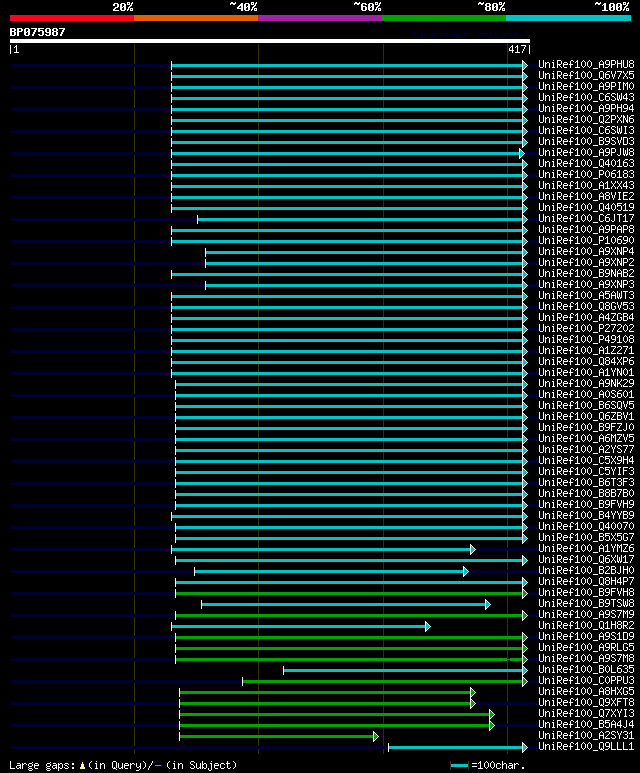Click the UniRef100_A9XNP2 entry

pos(586,262)
